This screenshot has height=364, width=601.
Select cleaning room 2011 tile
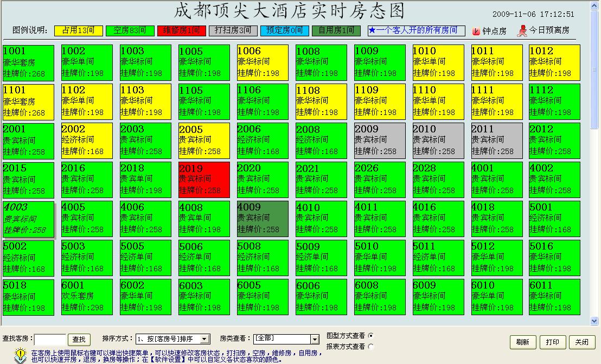497,141
